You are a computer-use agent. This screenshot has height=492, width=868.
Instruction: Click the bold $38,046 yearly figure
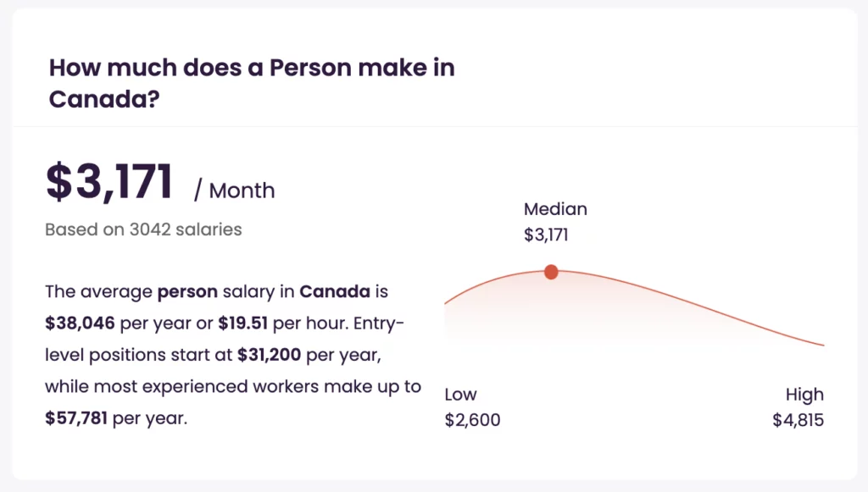(x=80, y=323)
